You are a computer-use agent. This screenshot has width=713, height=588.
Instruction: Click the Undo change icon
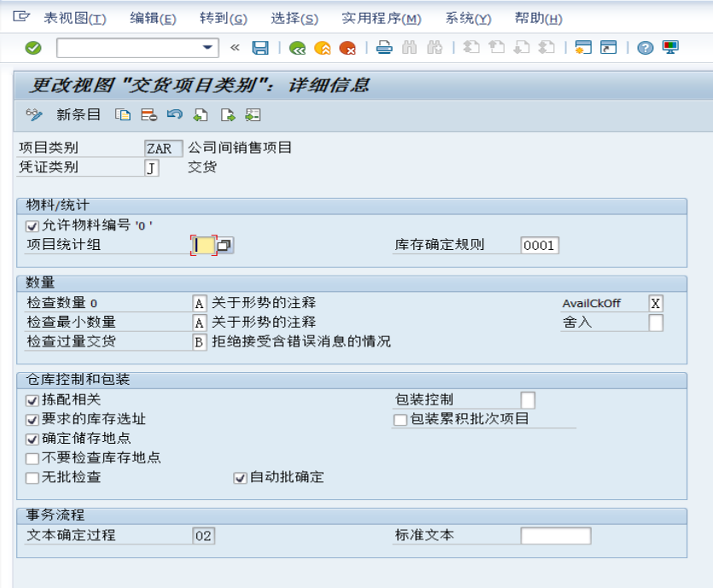(x=174, y=114)
